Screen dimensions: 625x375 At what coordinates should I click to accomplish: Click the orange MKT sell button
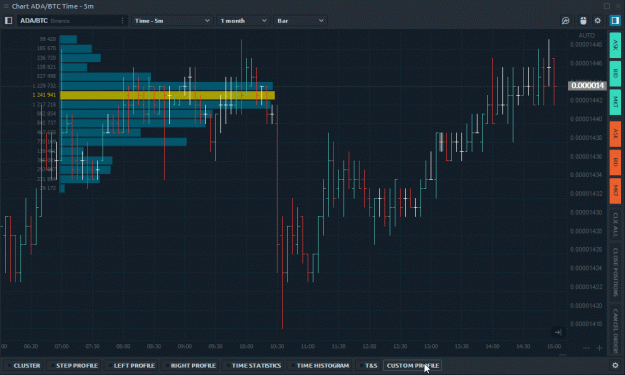[x=615, y=191]
